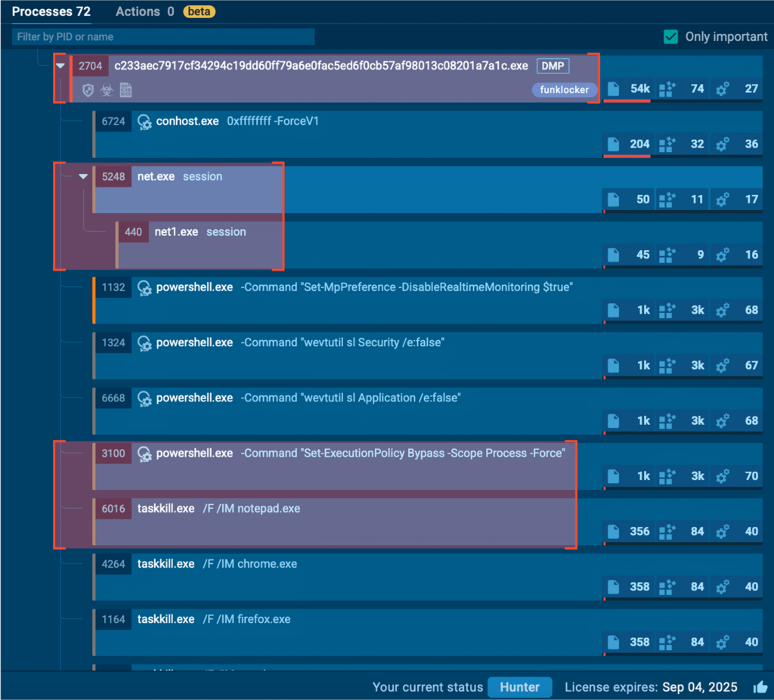Viewport: 774px width, 700px height.
Task: Click the beta badge next to Actions
Action: pos(199,11)
